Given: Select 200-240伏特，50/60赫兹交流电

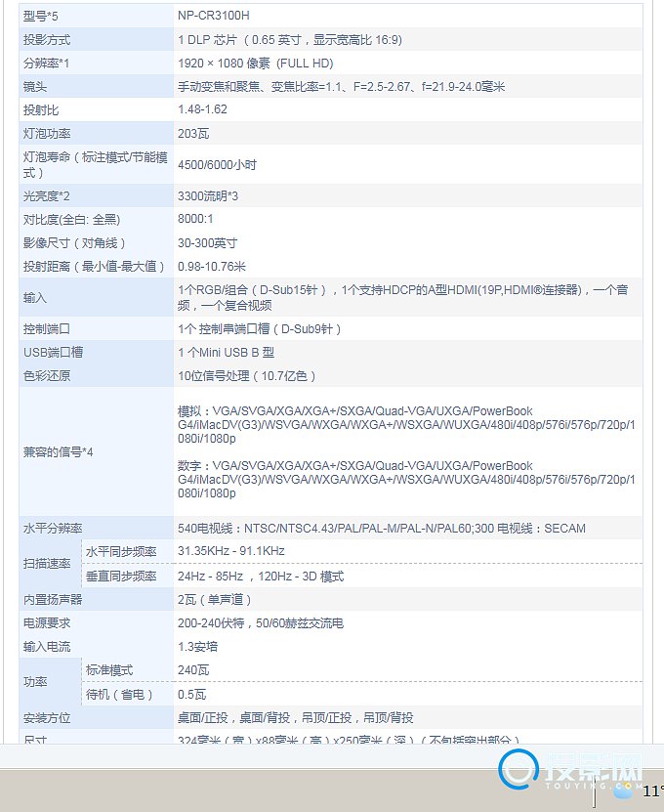Looking at the screenshot, I should pyautogui.click(x=261, y=623).
